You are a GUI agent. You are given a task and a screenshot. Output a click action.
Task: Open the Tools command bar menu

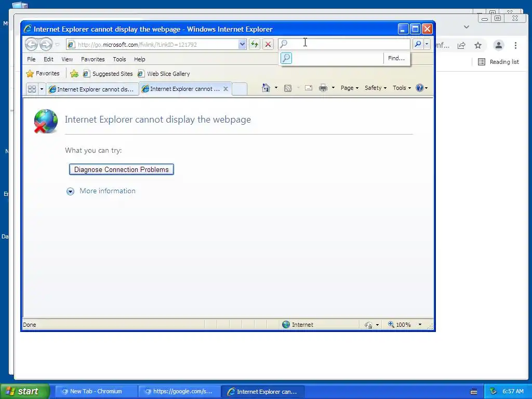pos(402,88)
